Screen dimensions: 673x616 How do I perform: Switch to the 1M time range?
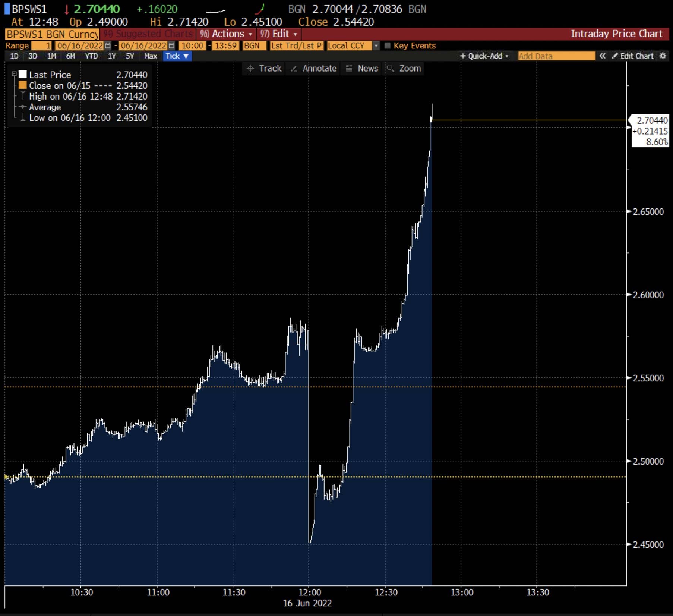click(51, 56)
